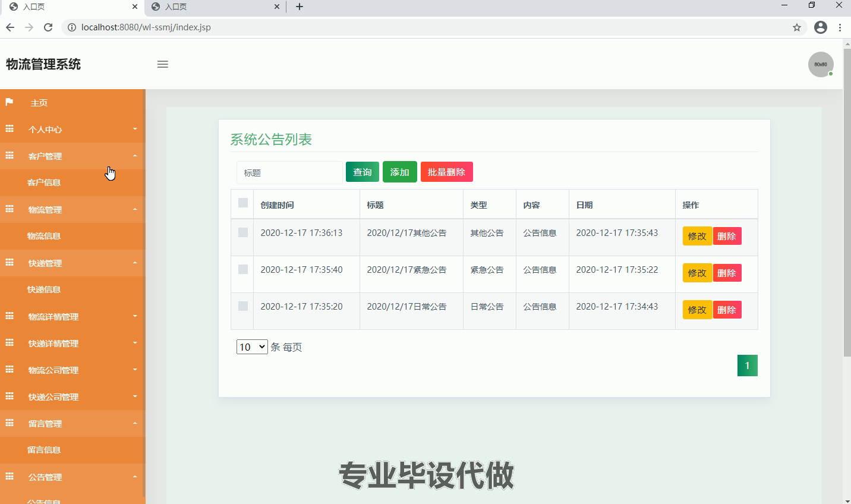Open the browser profile account icon
Viewport: 851px width, 504px height.
[x=821, y=27]
